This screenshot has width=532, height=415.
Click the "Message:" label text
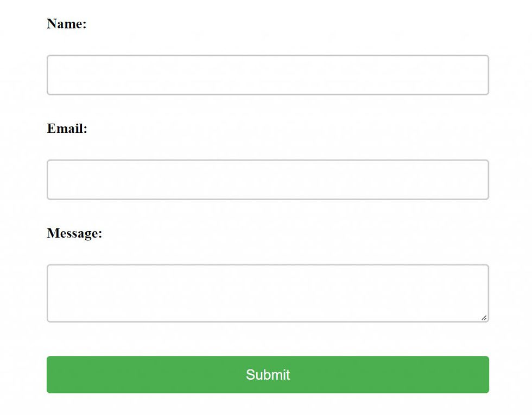[x=74, y=233]
